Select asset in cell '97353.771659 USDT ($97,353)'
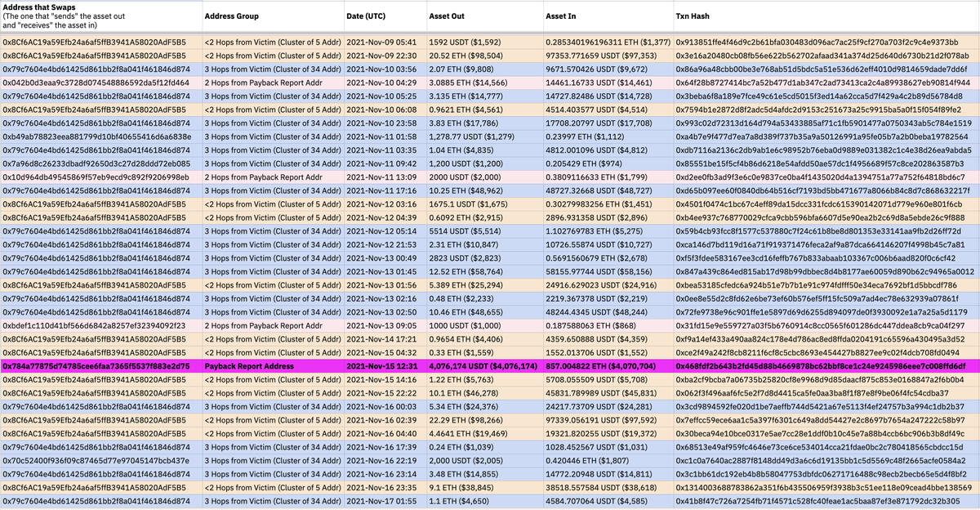Screen dimensions: 980x510 [x=608, y=56]
